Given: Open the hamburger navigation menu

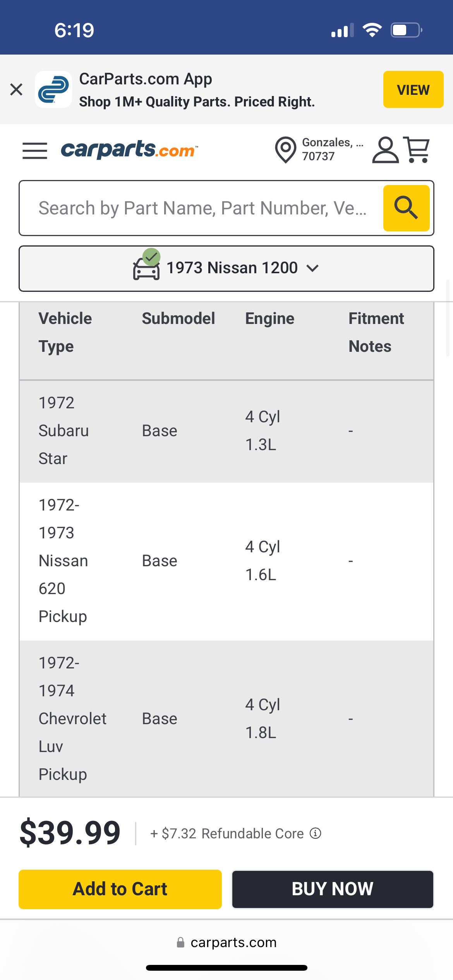Looking at the screenshot, I should [35, 150].
